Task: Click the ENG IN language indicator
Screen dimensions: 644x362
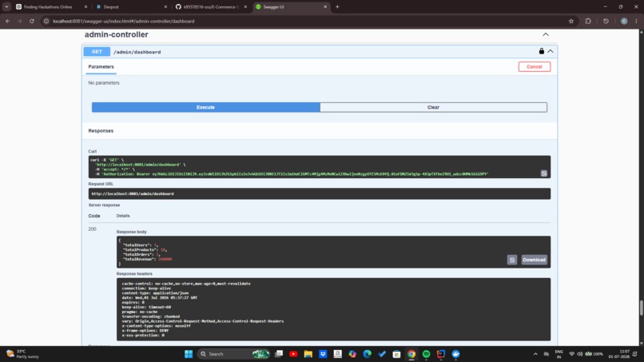Action: (559, 354)
